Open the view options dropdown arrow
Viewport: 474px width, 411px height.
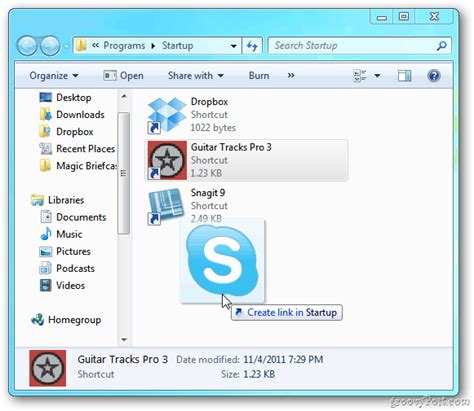[x=377, y=76]
